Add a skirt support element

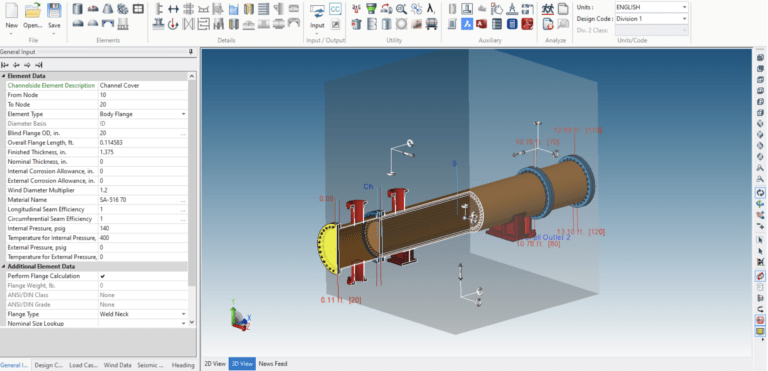point(123,24)
